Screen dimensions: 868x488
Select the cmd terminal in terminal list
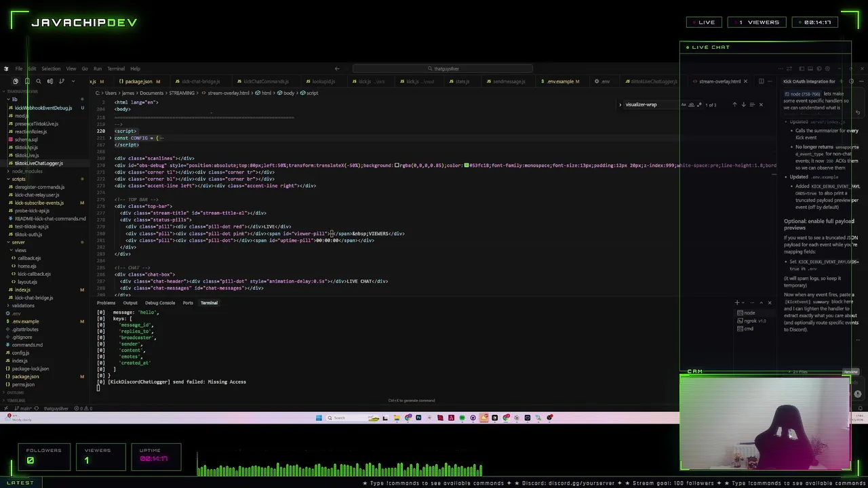(749, 329)
